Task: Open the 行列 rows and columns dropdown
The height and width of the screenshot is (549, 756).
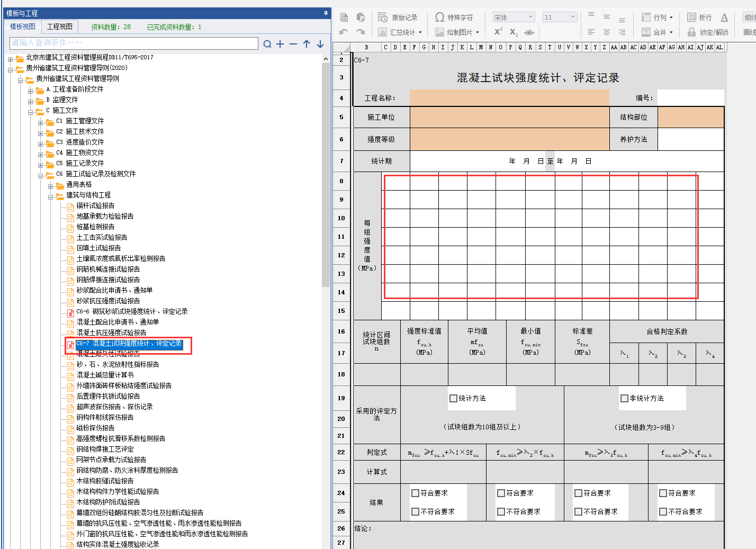Action: 657,17
